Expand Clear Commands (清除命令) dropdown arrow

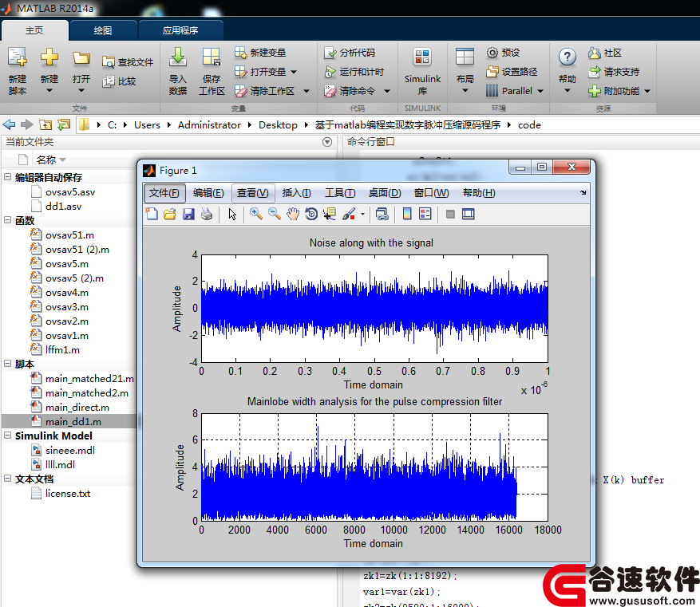tap(387, 91)
